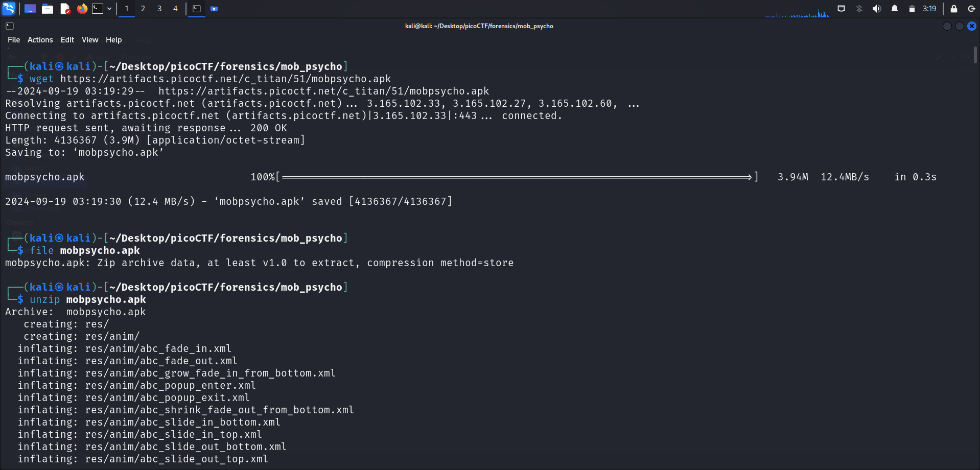Open the text editor launcher

coord(65,9)
